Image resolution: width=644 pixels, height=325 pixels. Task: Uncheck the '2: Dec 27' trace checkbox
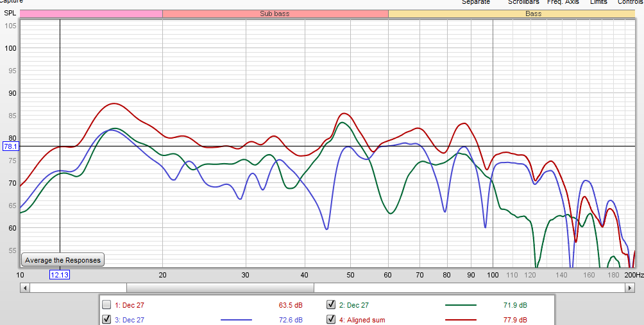[x=331, y=305]
